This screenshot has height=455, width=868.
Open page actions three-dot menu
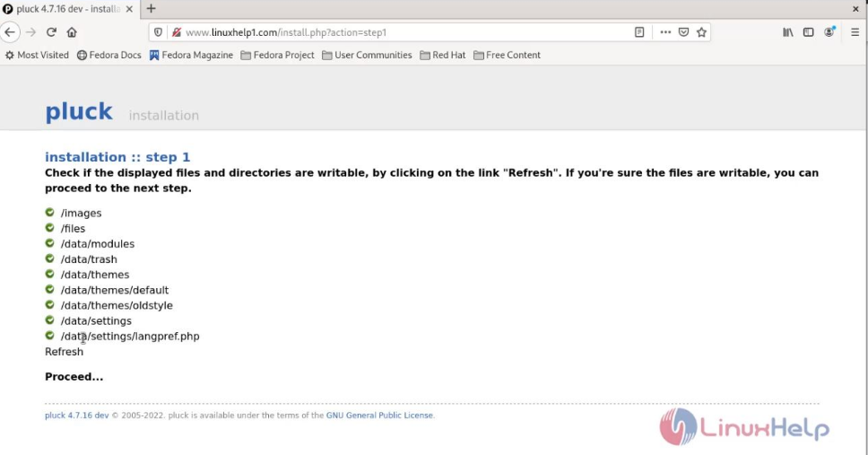click(665, 32)
